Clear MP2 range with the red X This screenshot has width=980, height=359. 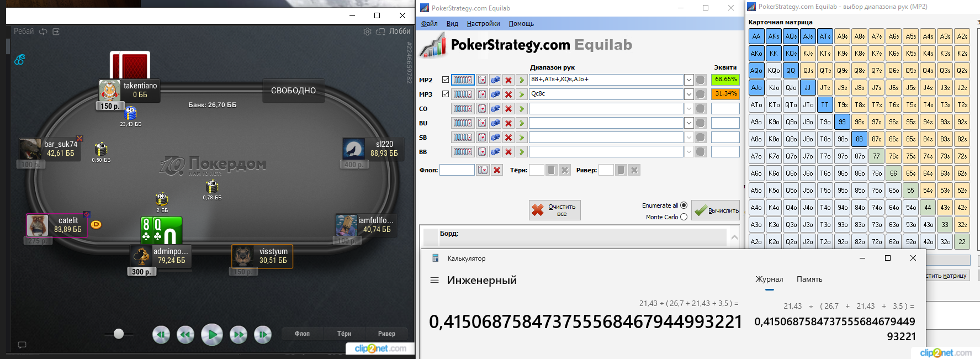click(x=508, y=80)
